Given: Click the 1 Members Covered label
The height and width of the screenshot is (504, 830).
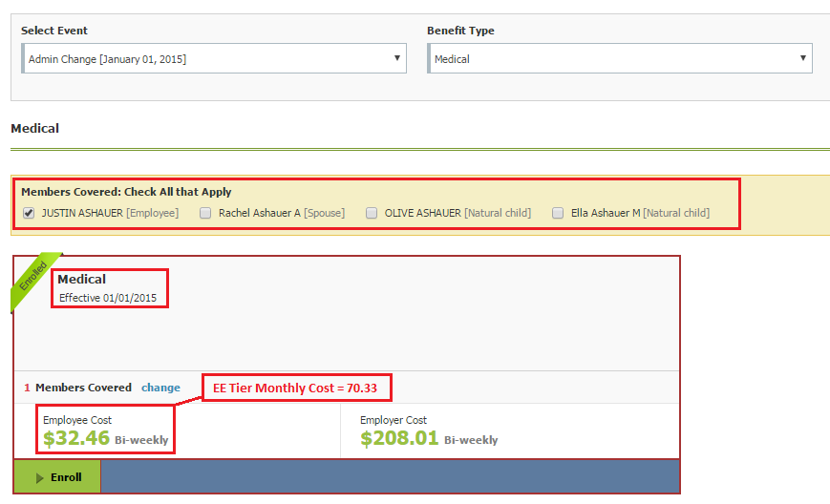Looking at the screenshot, I should (x=77, y=388).
